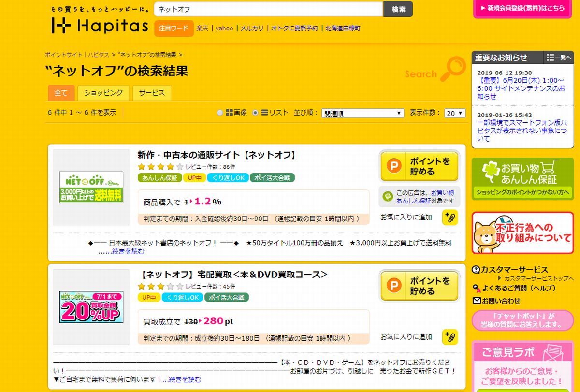Open the yahoo keyword link
The image size is (580, 392).
pos(224,29)
